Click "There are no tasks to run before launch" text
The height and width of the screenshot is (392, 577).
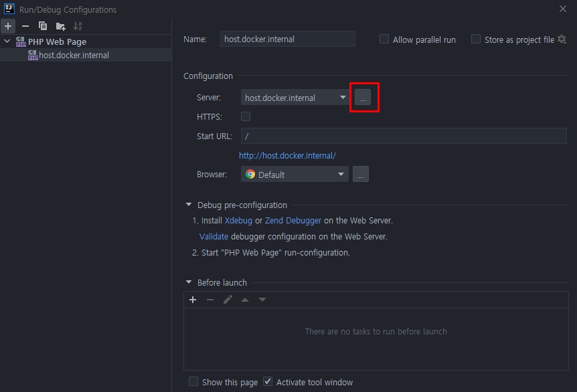pyautogui.click(x=376, y=331)
